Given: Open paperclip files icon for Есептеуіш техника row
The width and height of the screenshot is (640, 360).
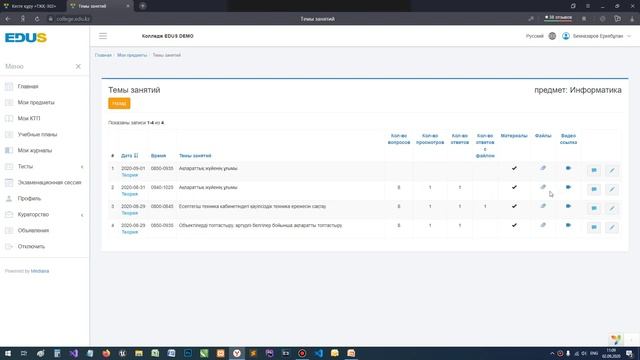Looking at the screenshot, I should (x=543, y=206).
